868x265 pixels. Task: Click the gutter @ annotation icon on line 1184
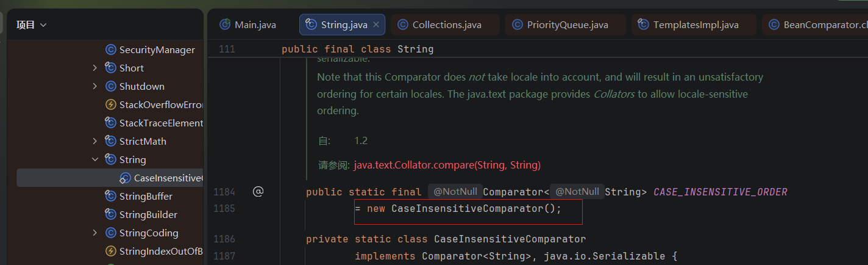click(258, 192)
